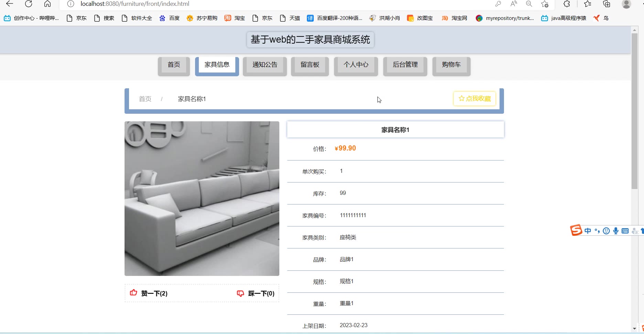Click Sogou voice input microphone

point(616,231)
